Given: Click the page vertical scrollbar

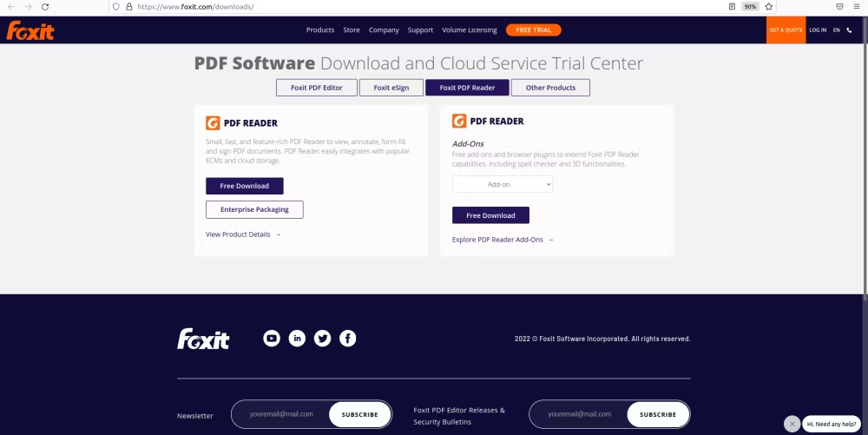Looking at the screenshot, I should (x=865, y=161).
